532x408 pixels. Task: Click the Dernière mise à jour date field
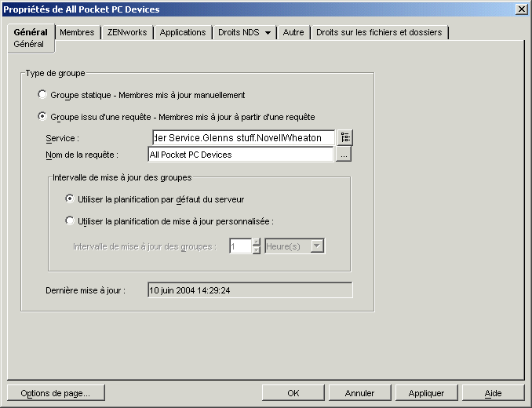[250, 290]
